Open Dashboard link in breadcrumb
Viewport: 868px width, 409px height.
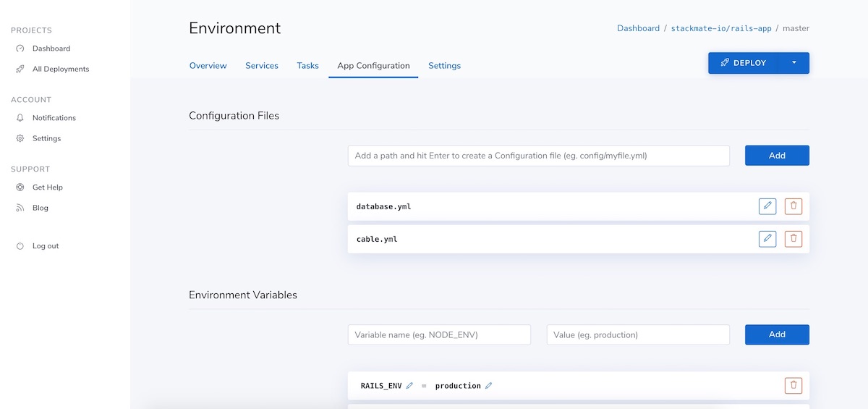[x=638, y=28]
